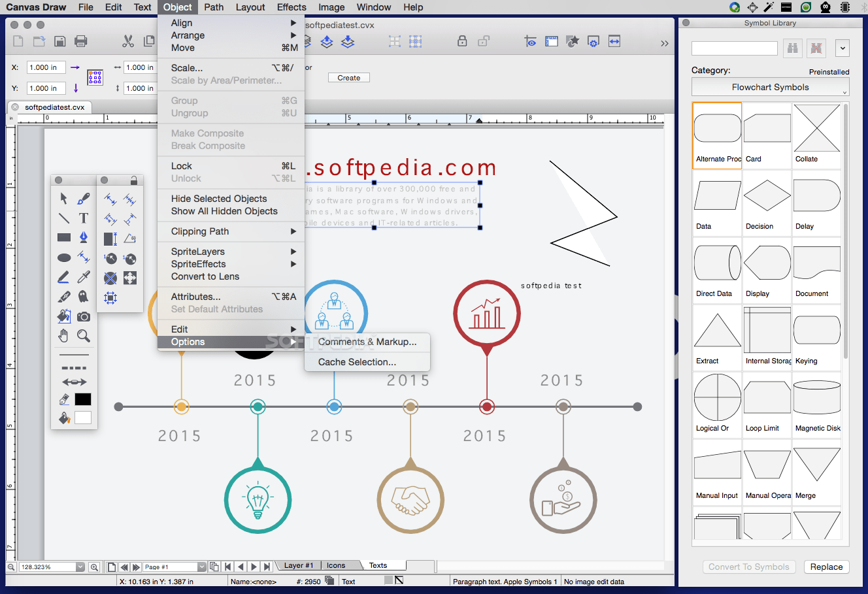Click the Cut scissors icon
The width and height of the screenshot is (868, 594).
point(128,41)
